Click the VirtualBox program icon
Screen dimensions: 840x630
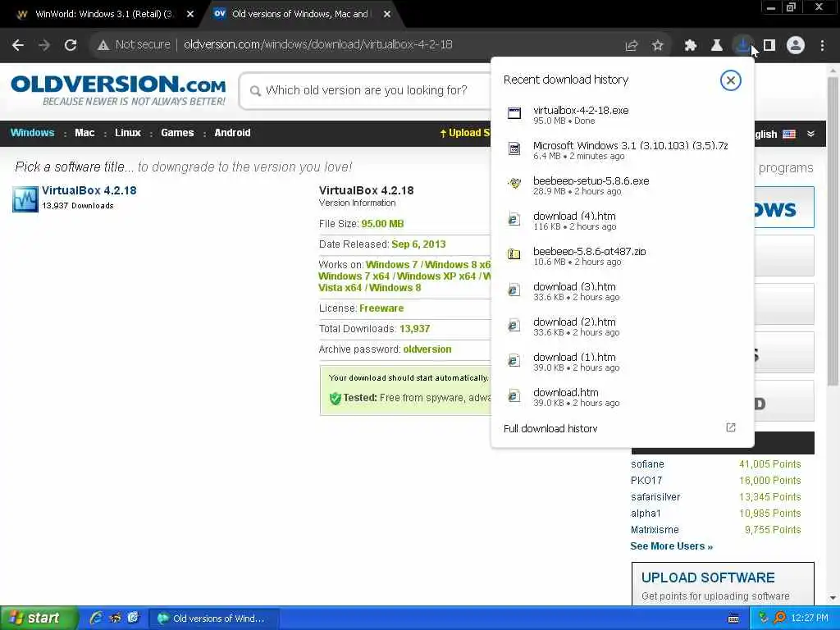tap(25, 199)
